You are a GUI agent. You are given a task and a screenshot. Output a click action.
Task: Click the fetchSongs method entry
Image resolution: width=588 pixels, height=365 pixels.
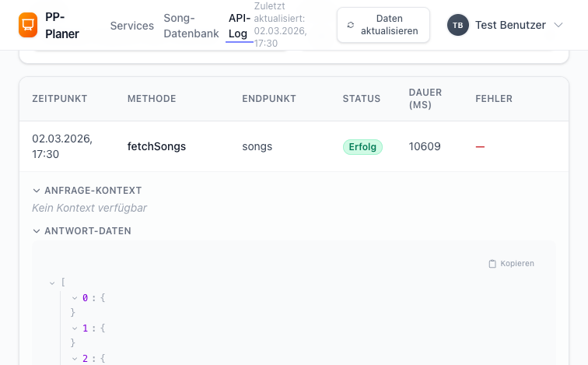pyautogui.click(x=156, y=146)
